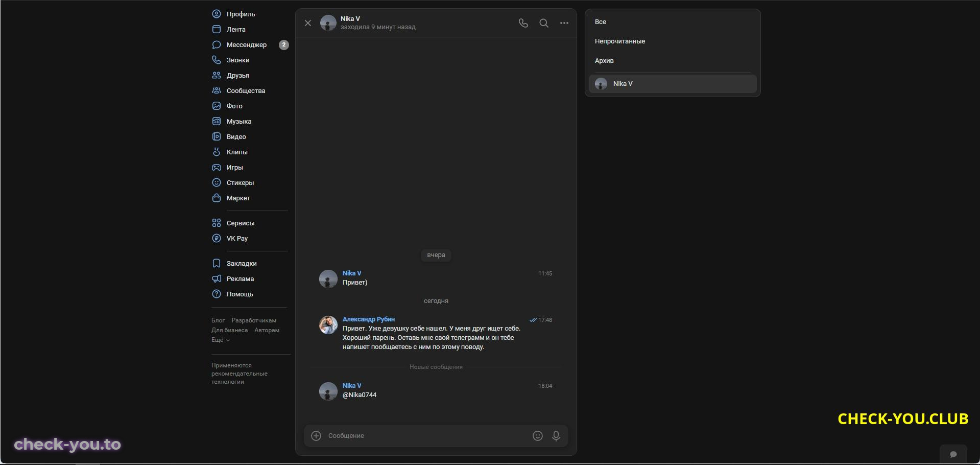This screenshot has width=980, height=465.
Task: Open the floating chat bubble button
Action: tap(953, 454)
